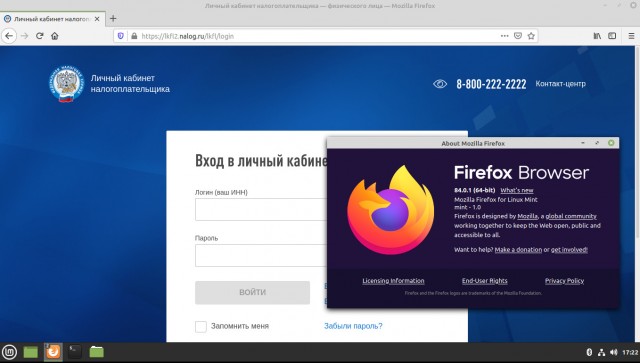Image resolution: width=640 pixels, height=363 pixels.
Task: Open network connection tray icon
Action: click(601, 352)
